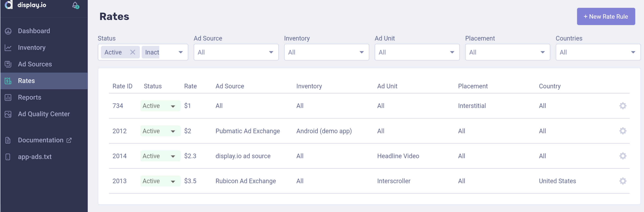The width and height of the screenshot is (644, 212).
Task: Click gear icon for Headline Video rate
Action: coord(623,156)
